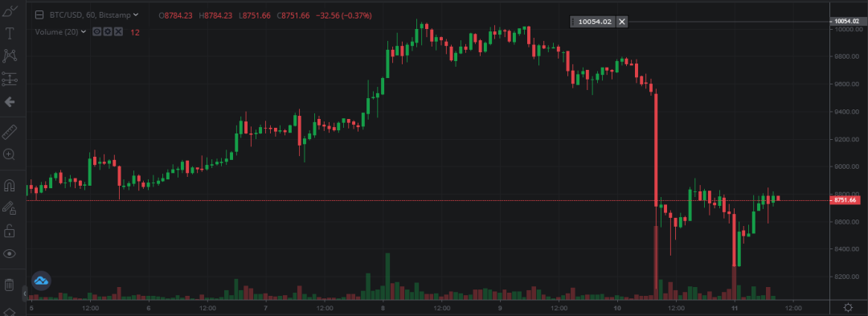
Task: Hide all drawings with eye icon
Action: click(x=10, y=253)
